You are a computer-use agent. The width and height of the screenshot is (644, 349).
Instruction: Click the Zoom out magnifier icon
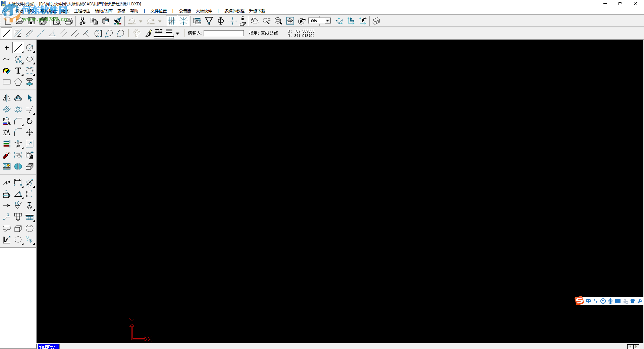coord(278,21)
